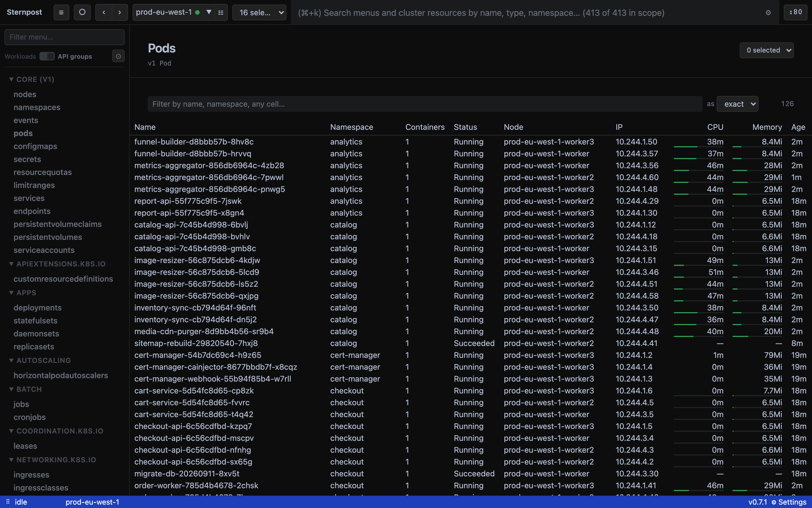Open ingresses in the sidebar
The width and height of the screenshot is (812, 508).
pyautogui.click(x=32, y=474)
